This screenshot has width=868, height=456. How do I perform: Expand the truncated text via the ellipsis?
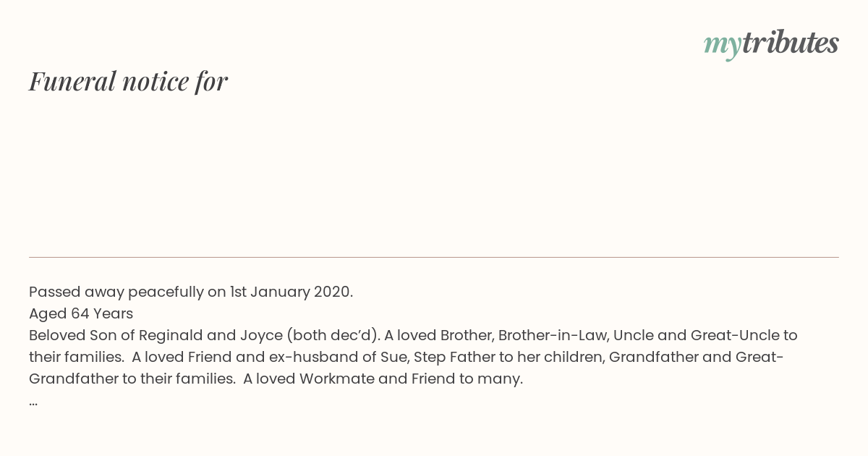tap(33, 400)
